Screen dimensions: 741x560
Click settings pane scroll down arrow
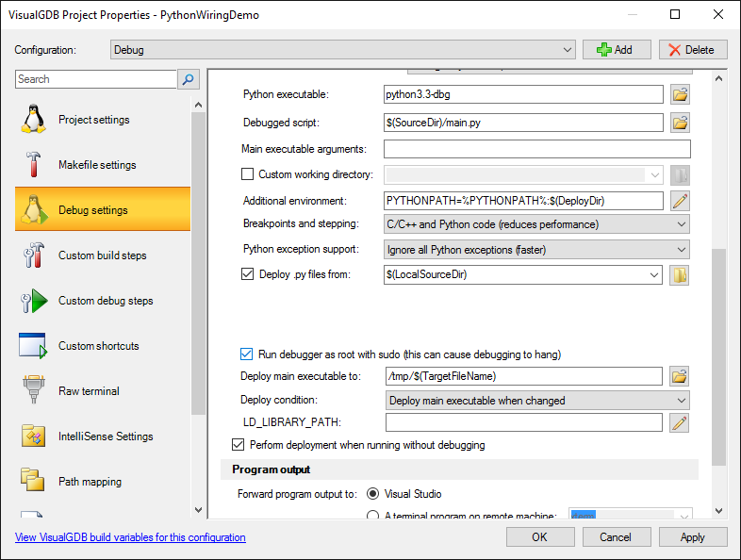coord(718,510)
